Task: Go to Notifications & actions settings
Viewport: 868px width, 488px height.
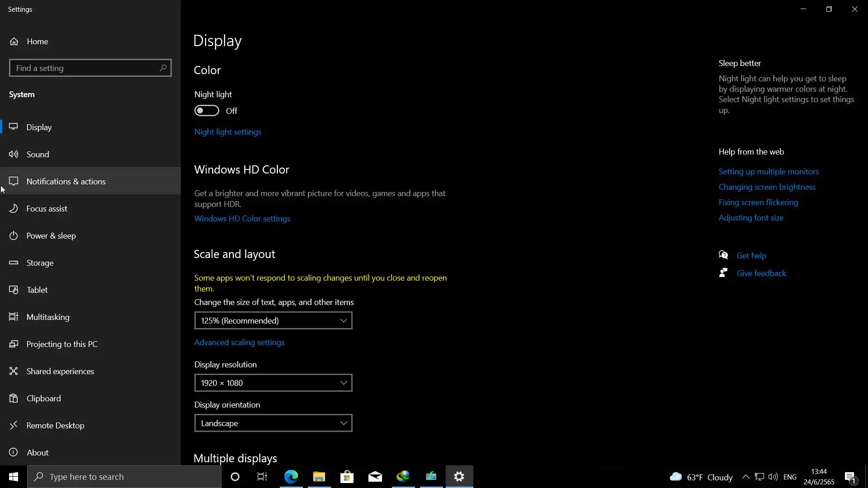Action: [x=66, y=181]
